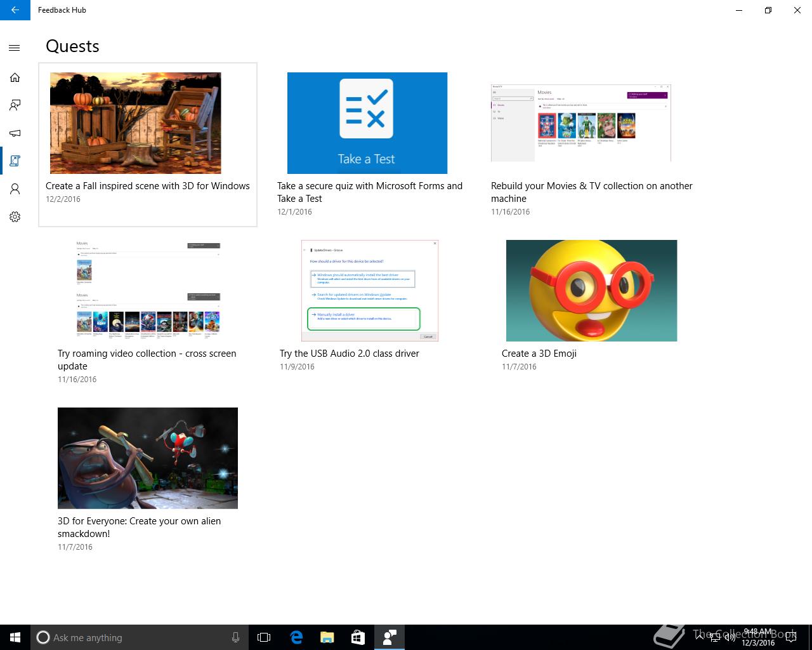
Task: Click the Quests page heading
Action: [72, 46]
